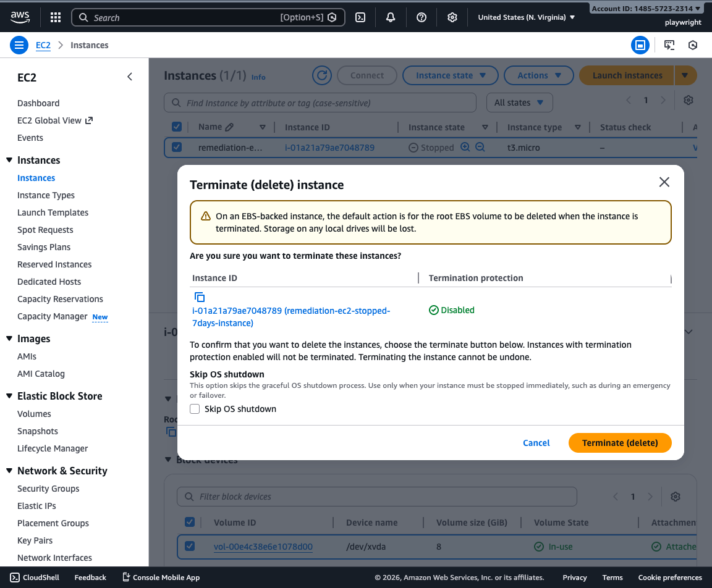Deselect the remediation instance row checkbox
The image size is (712, 588).
pos(176,148)
